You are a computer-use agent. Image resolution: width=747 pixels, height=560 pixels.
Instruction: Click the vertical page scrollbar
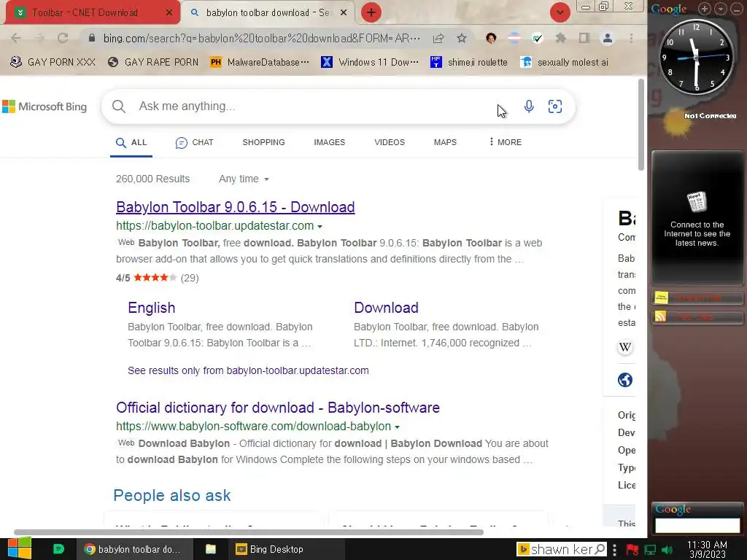point(640,125)
